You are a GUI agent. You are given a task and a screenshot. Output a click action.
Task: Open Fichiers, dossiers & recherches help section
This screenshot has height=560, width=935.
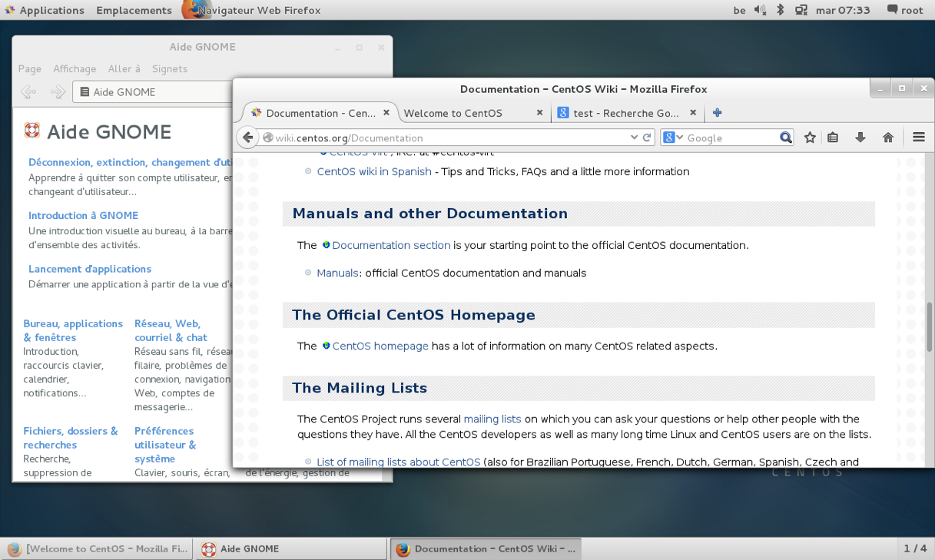(71, 438)
